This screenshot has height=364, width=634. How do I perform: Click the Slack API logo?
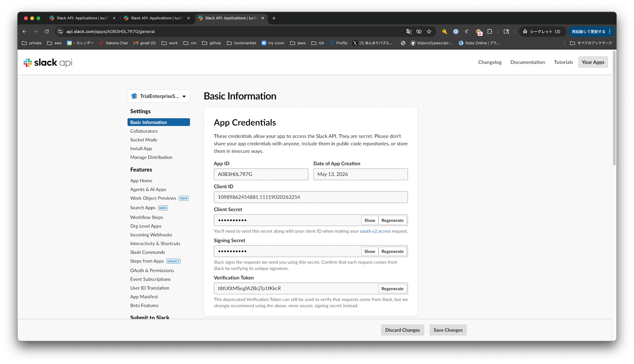pyautogui.click(x=48, y=62)
